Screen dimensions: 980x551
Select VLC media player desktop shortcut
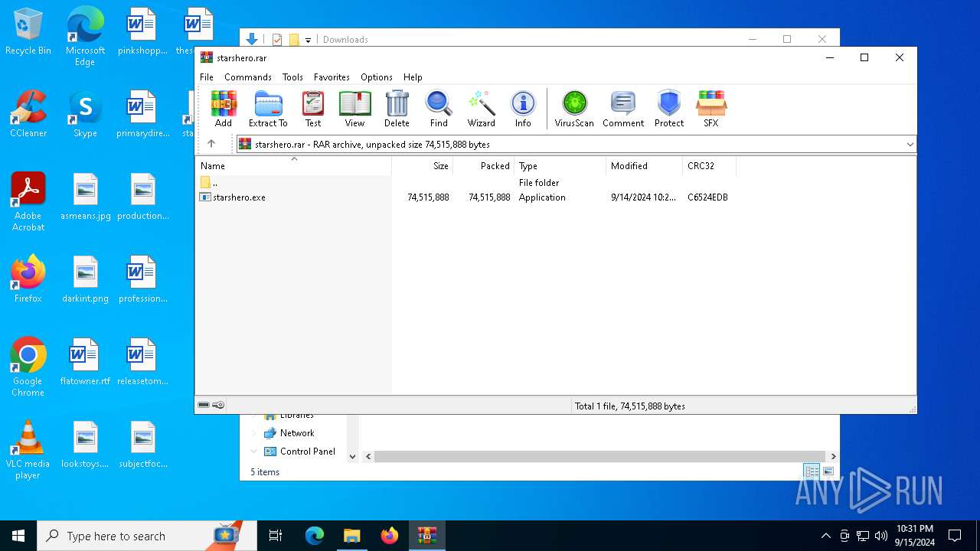[x=28, y=450]
